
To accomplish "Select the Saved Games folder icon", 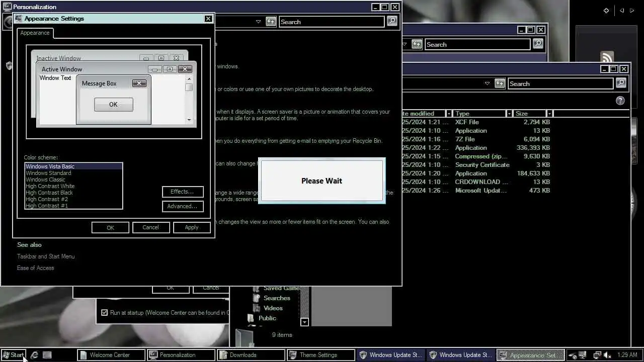I will tap(257, 289).
